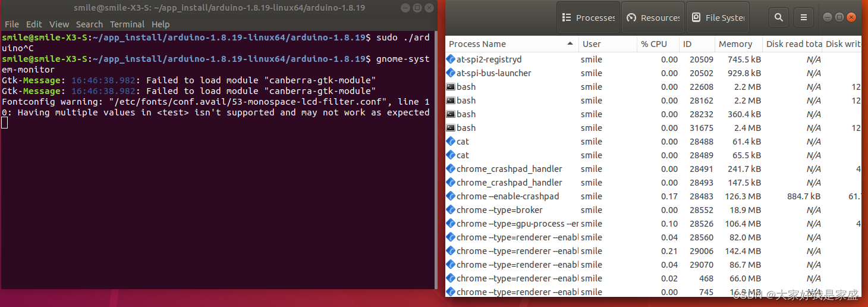Open the Search menu in the terminal
Screen dimensions: 868x307
[89, 24]
